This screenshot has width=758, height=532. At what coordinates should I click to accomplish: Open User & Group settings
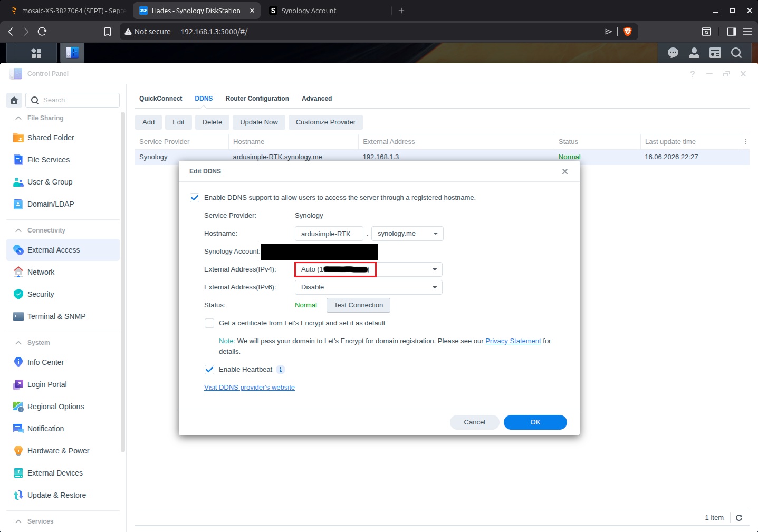pyautogui.click(x=63, y=182)
